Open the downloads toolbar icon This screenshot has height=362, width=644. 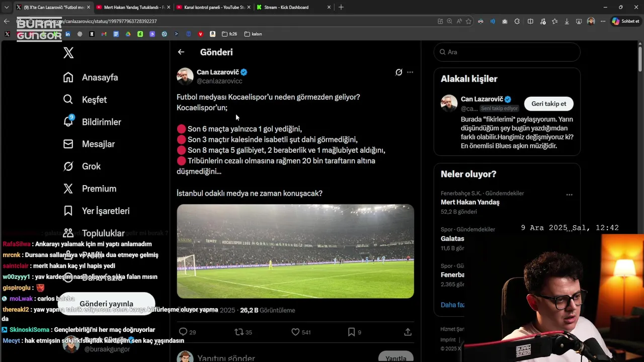point(567,22)
